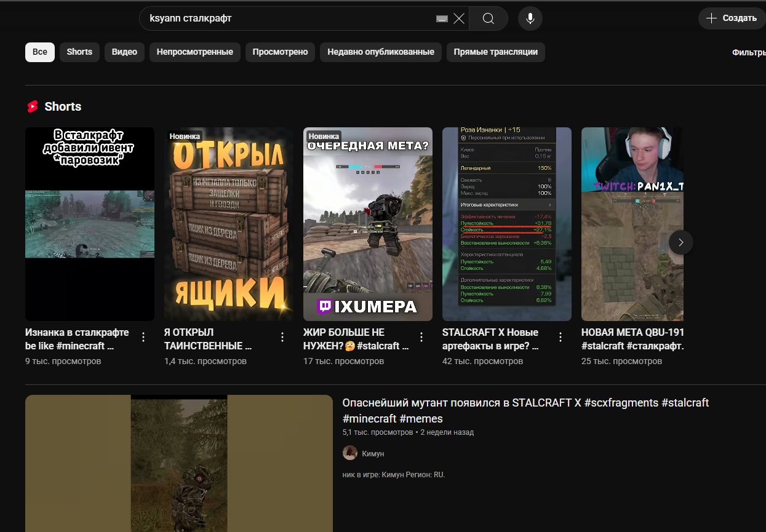This screenshot has height=532, width=766.
Task: Open the Кимун channel name link
Action: pos(373,453)
